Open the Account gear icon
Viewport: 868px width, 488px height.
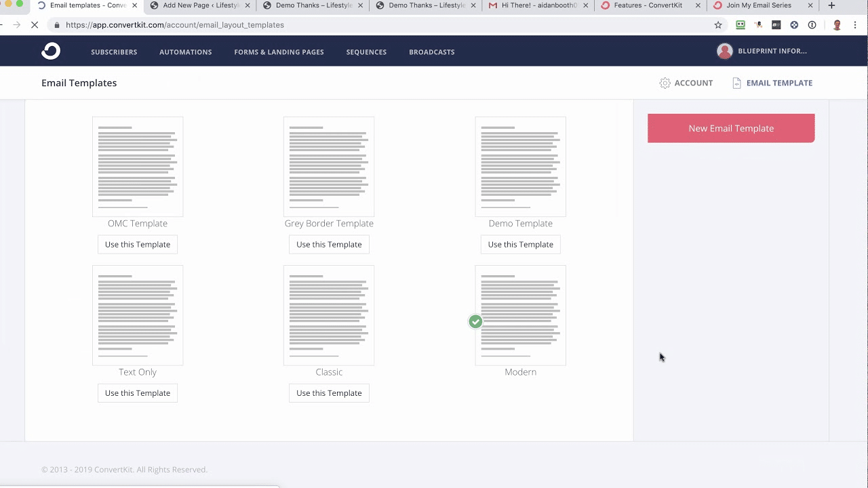coord(665,83)
